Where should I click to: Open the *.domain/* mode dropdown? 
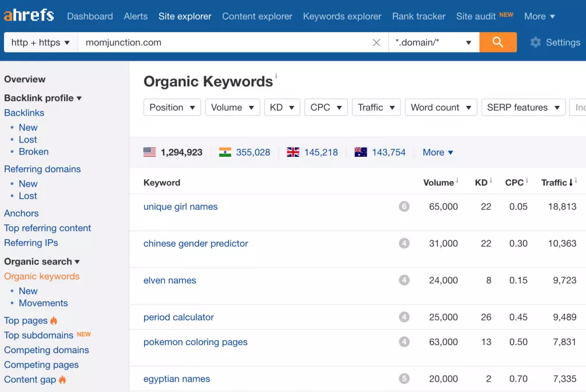point(434,42)
